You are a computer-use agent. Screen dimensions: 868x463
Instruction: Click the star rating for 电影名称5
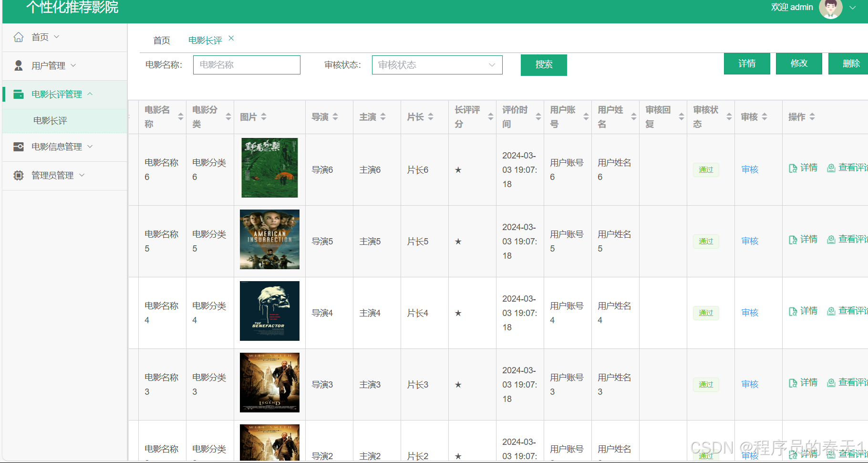click(458, 242)
